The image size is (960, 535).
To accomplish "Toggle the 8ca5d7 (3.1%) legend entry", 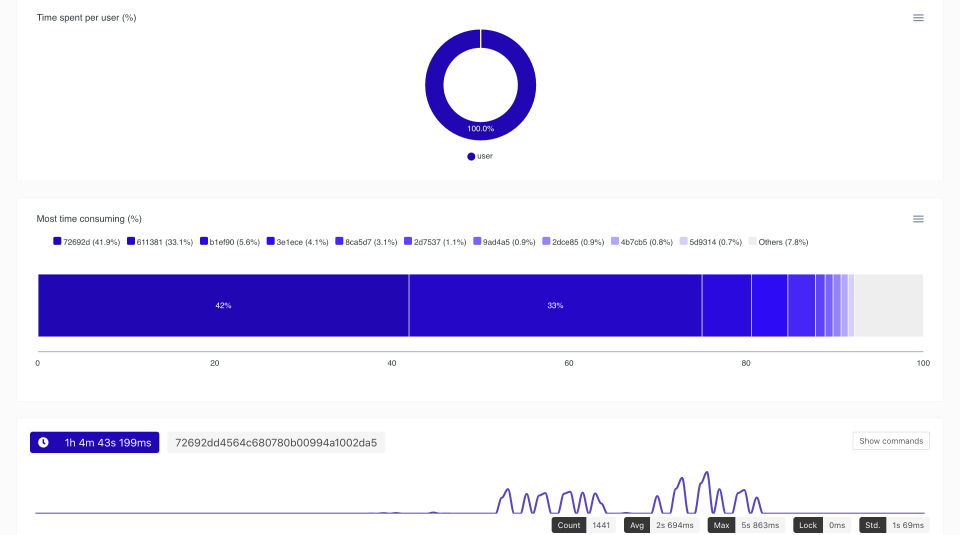I will click(366, 242).
